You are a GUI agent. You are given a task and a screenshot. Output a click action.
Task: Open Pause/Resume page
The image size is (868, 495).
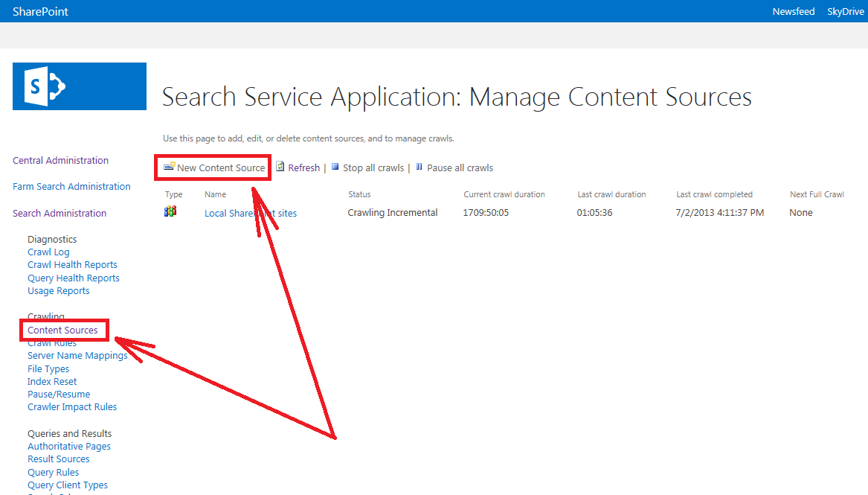pyautogui.click(x=59, y=395)
